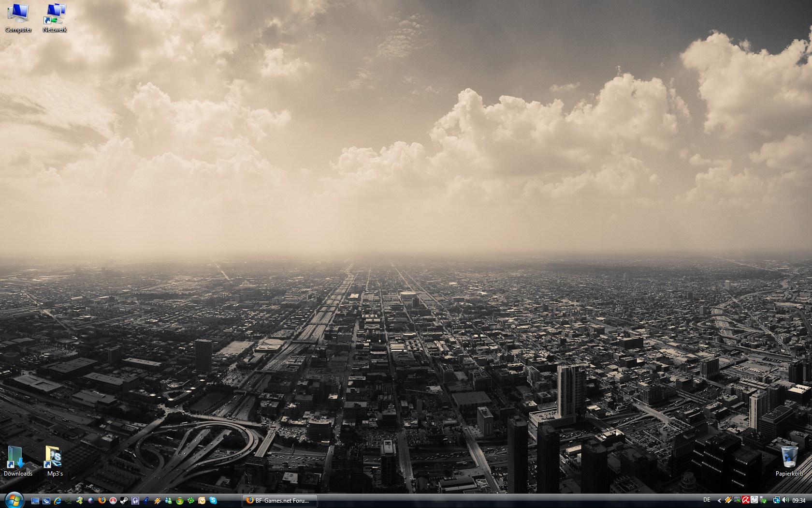The width and height of the screenshot is (812, 508).
Task: Launch Winamp from the quick launch bar
Action: [158, 501]
